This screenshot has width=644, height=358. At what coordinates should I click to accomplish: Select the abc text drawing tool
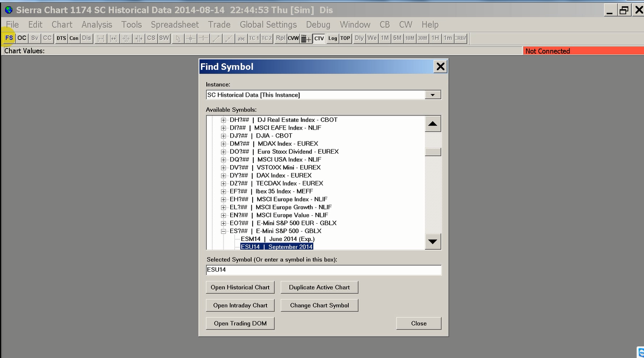tap(241, 38)
